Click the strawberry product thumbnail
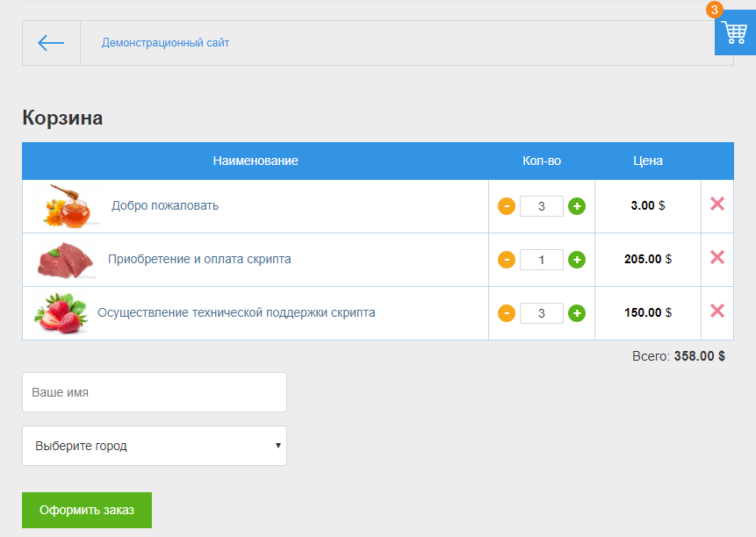The height and width of the screenshot is (537, 756). pos(61,313)
